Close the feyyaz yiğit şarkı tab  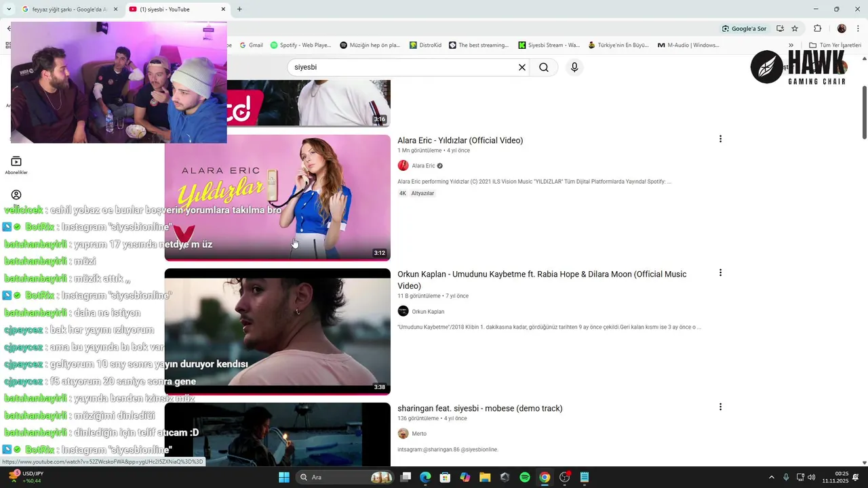click(115, 9)
